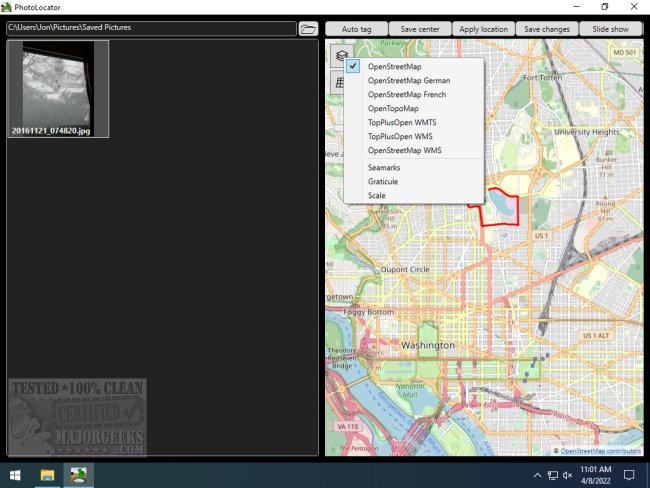
Task: Click the University Heights map label
Action: tap(587, 132)
